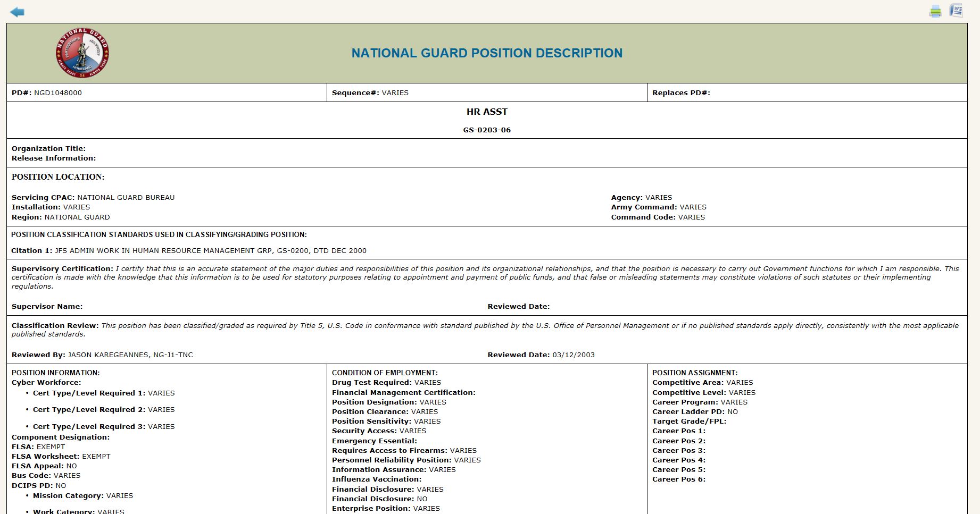Click the Career Ladder PD NO entry

click(x=695, y=411)
